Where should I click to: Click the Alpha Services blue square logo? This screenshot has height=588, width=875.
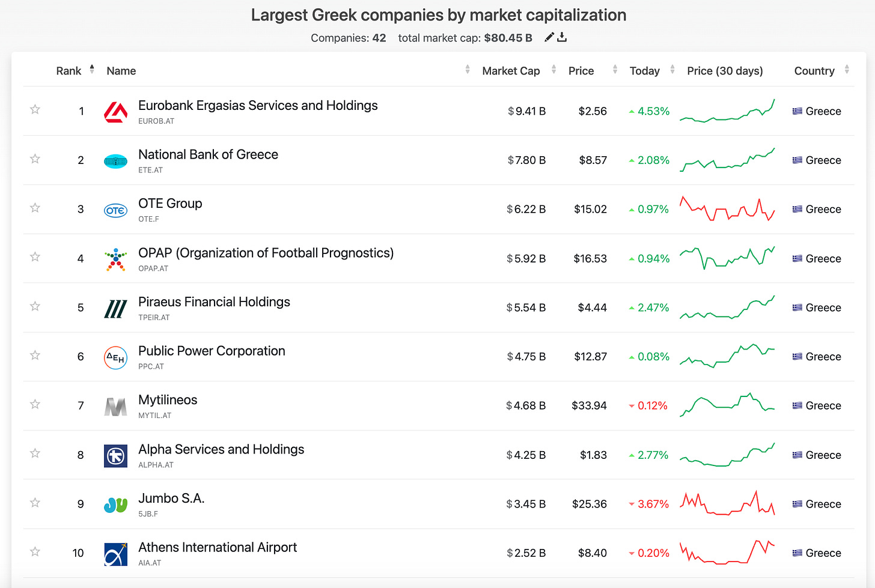pos(115,456)
